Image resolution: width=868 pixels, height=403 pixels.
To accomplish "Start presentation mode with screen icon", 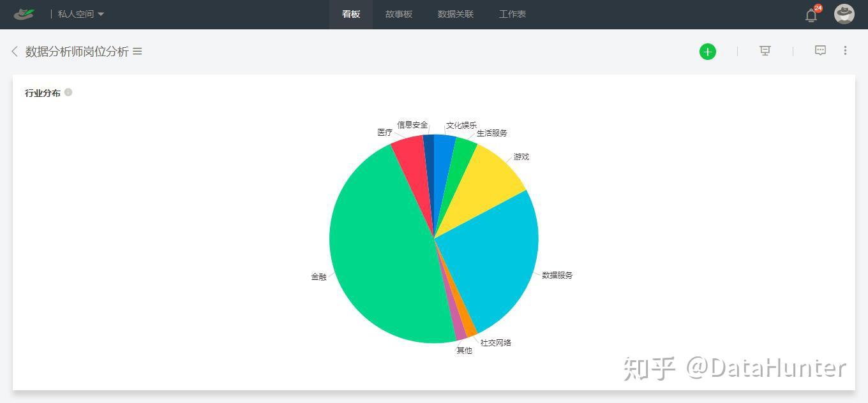I will pos(765,51).
